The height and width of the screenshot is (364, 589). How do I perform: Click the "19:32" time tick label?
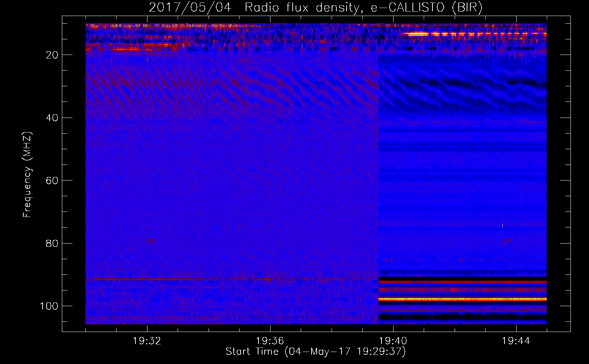coord(147,341)
